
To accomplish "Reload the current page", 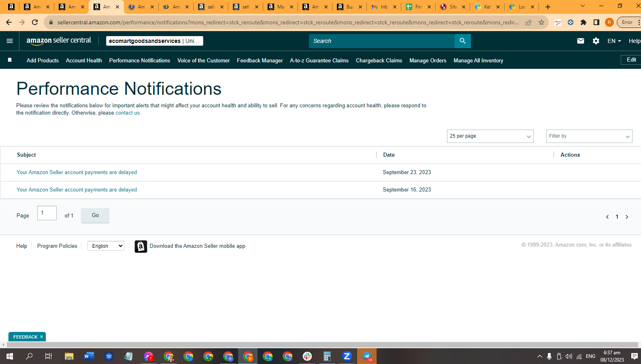I will (35, 22).
